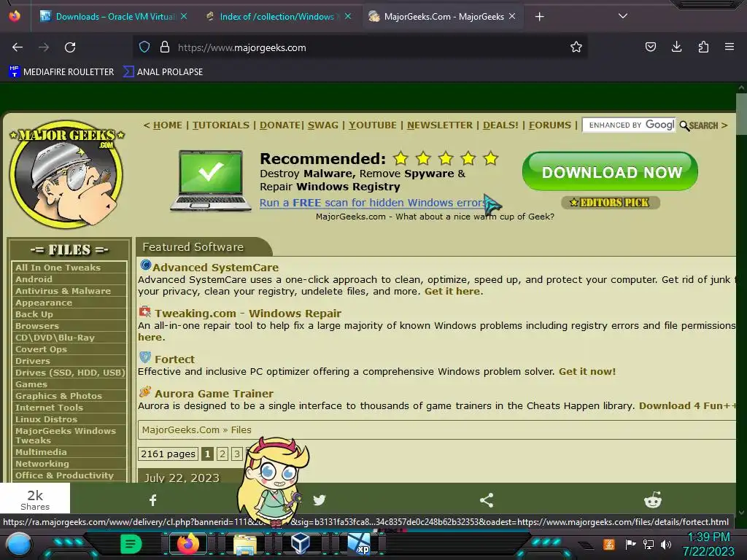
Task: Open FORUMS in top navigation
Action: (x=550, y=125)
